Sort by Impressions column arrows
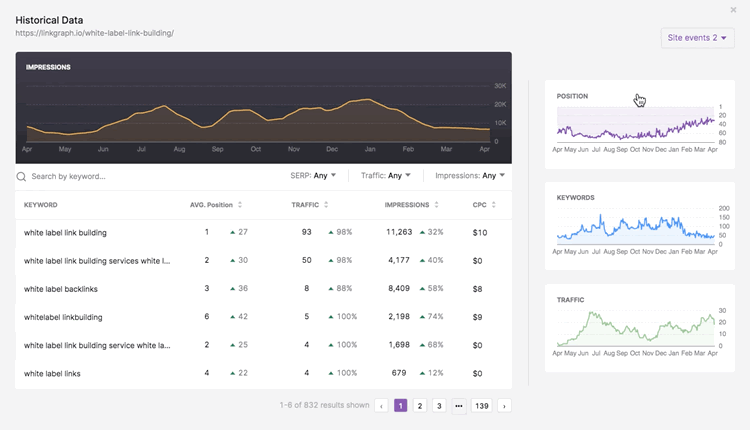The width and height of the screenshot is (750, 430). 438,205
